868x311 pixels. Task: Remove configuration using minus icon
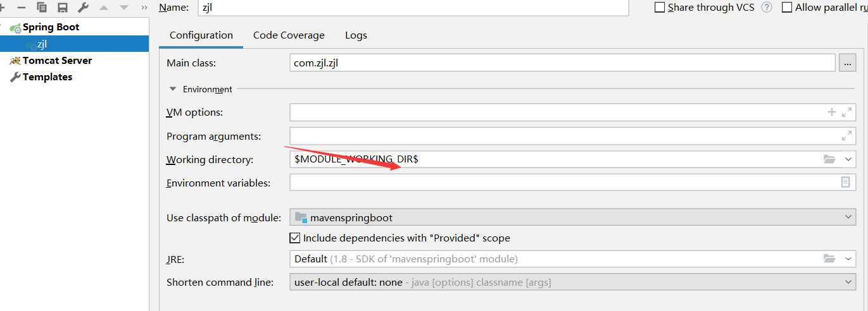22,8
